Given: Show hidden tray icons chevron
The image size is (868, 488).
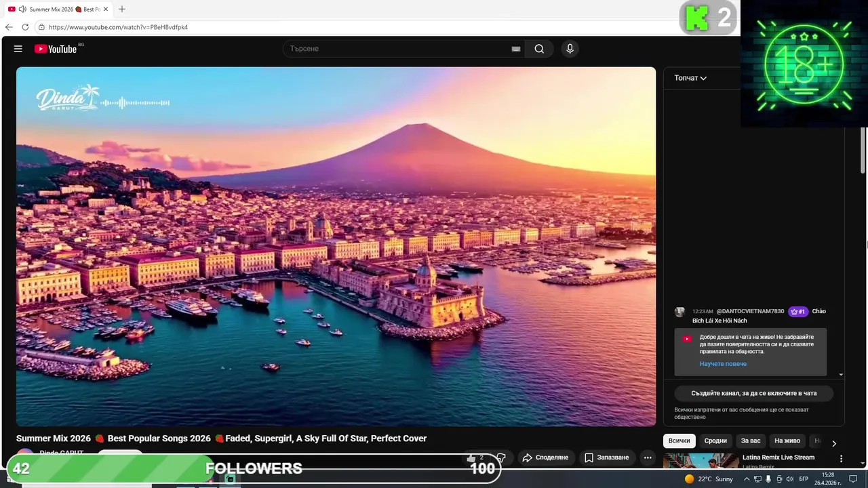Looking at the screenshot, I should (747, 479).
